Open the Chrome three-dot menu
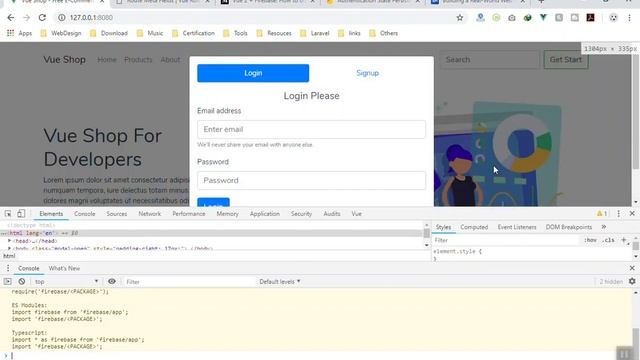Viewport: 640px width, 360px height. [x=629, y=18]
